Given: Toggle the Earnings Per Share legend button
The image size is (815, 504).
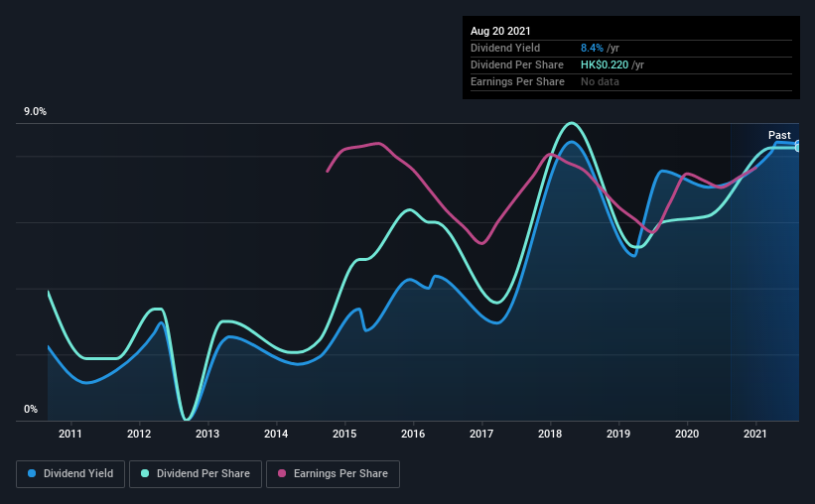Looking at the screenshot, I should point(333,474).
